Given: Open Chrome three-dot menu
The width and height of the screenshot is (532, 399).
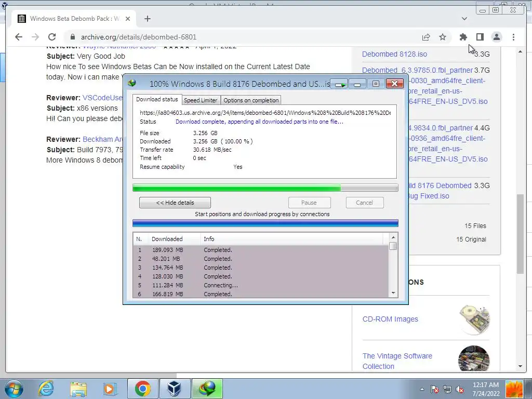Looking at the screenshot, I should pos(513,37).
